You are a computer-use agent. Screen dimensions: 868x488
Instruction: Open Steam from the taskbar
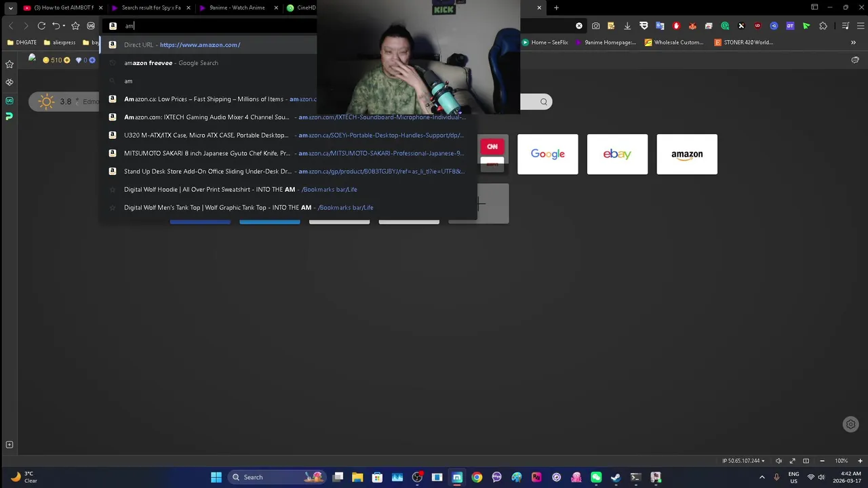click(616, 477)
